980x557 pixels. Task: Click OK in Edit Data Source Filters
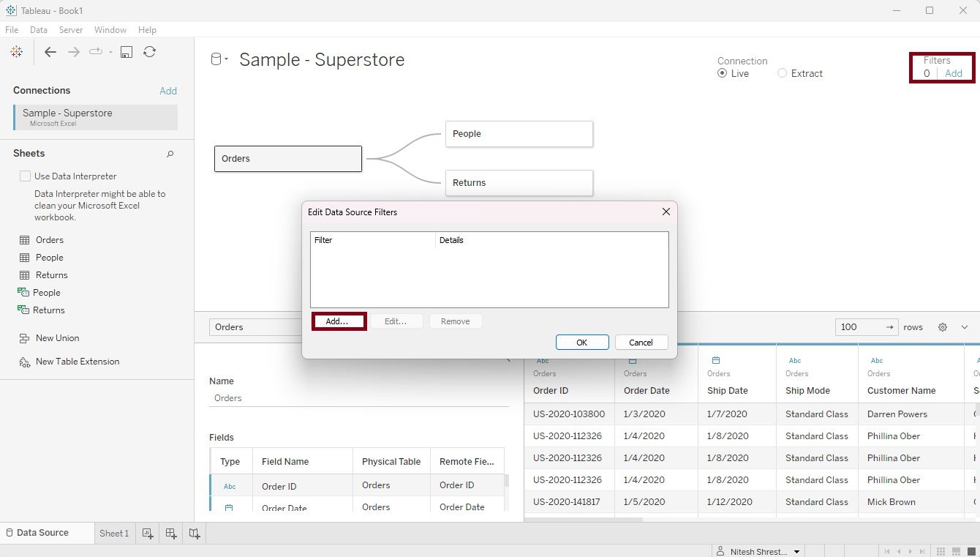pos(581,343)
